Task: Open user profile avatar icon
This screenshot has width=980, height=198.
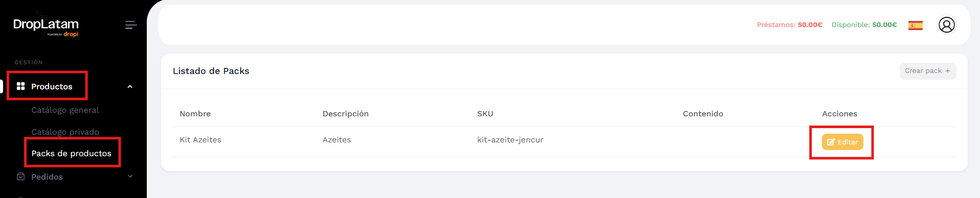Action: pos(946,24)
